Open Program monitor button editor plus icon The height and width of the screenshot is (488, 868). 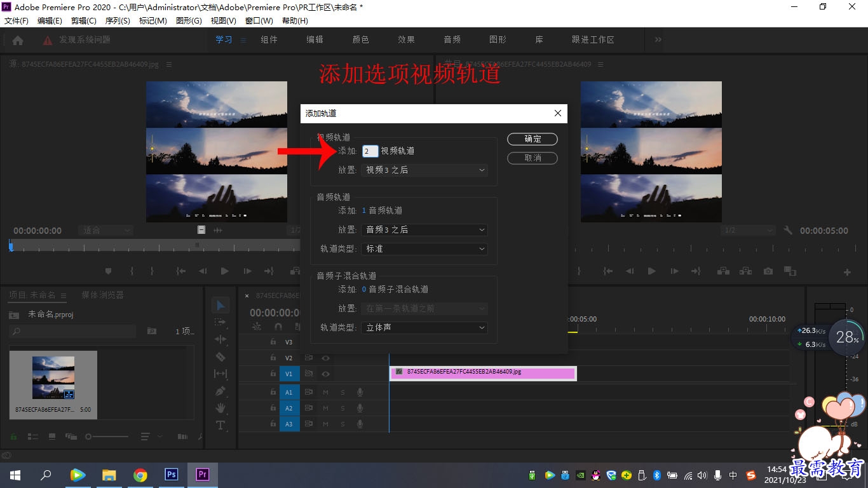coord(847,272)
